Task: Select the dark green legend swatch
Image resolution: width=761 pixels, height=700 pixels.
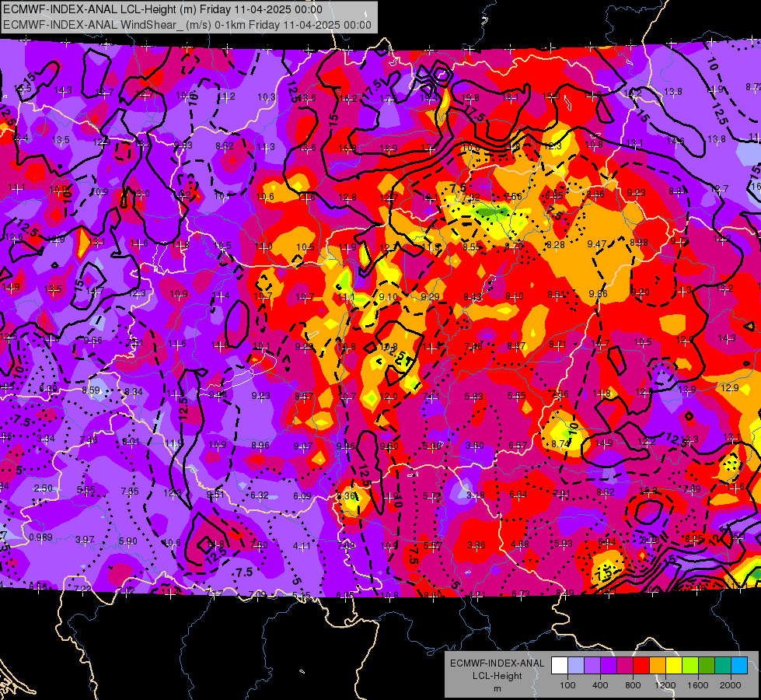Action: 707,666
